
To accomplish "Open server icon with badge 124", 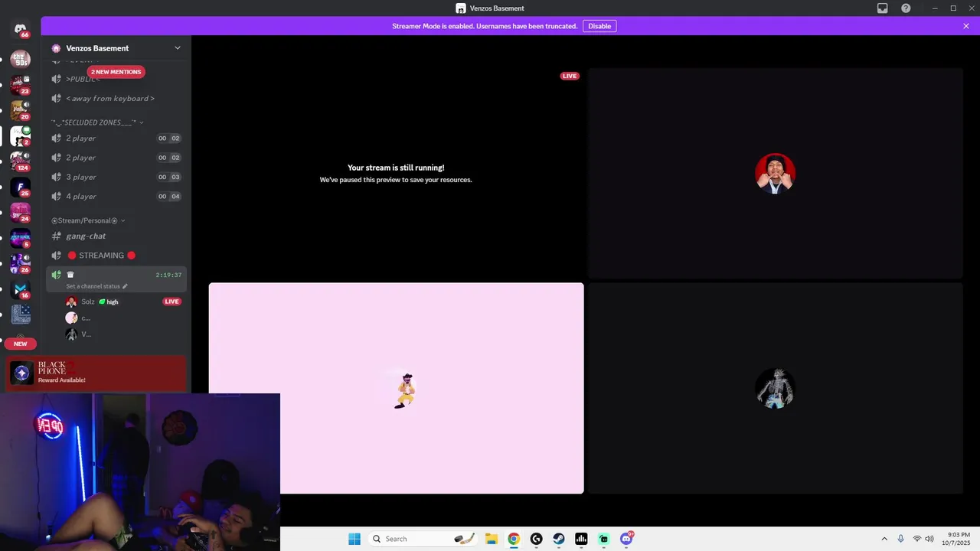I will point(20,161).
